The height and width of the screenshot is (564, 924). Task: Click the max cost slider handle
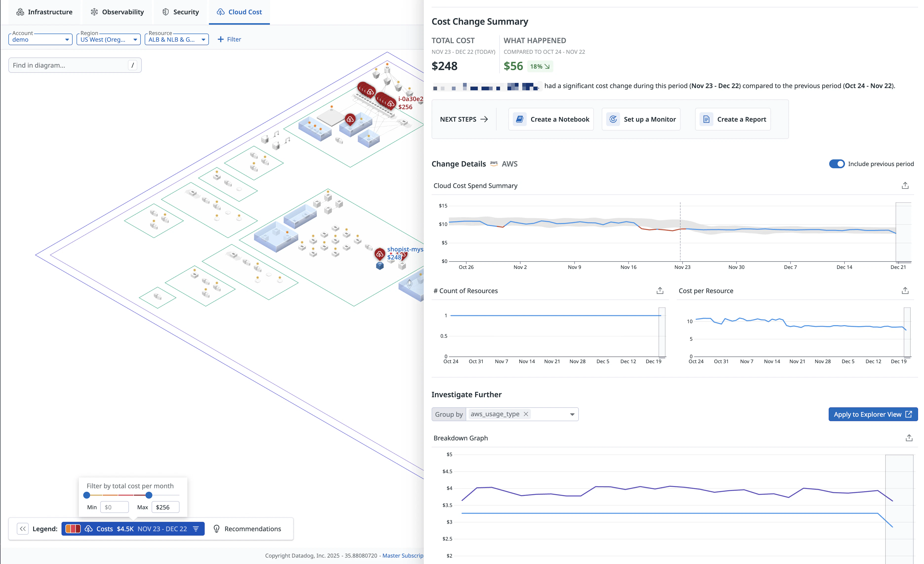pos(149,495)
